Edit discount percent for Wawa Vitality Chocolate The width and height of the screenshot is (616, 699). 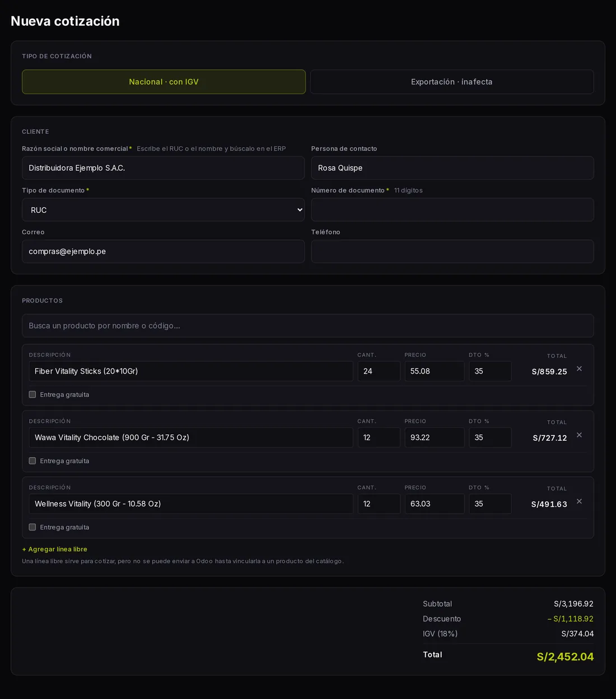tap(490, 437)
